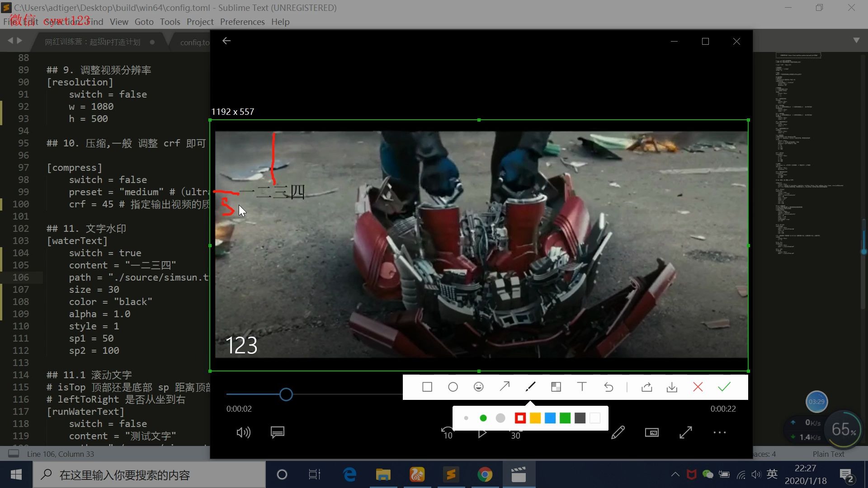This screenshot has height=488, width=868.
Task: Save the screenshot via download icon
Action: coord(672,387)
